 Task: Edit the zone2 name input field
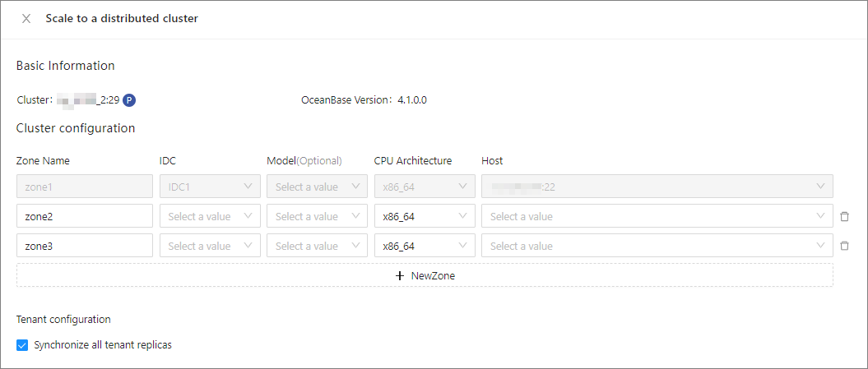click(85, 217)
